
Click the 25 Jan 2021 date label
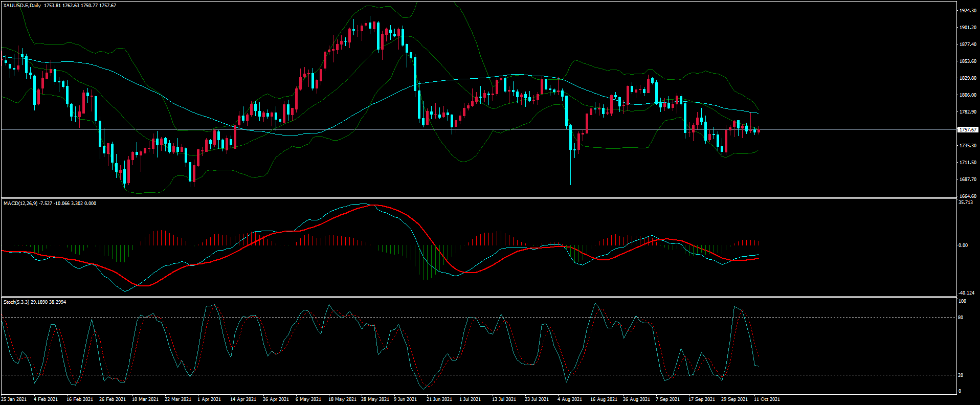pyautogui.click(x=14, y=399)
